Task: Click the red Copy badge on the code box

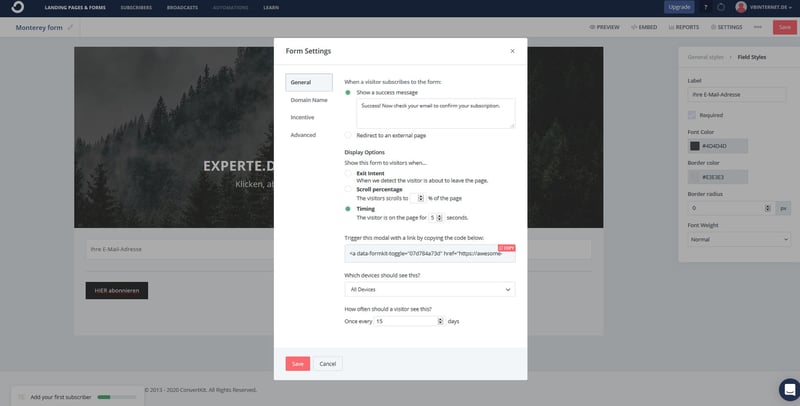Action: [x=507, y=248]
